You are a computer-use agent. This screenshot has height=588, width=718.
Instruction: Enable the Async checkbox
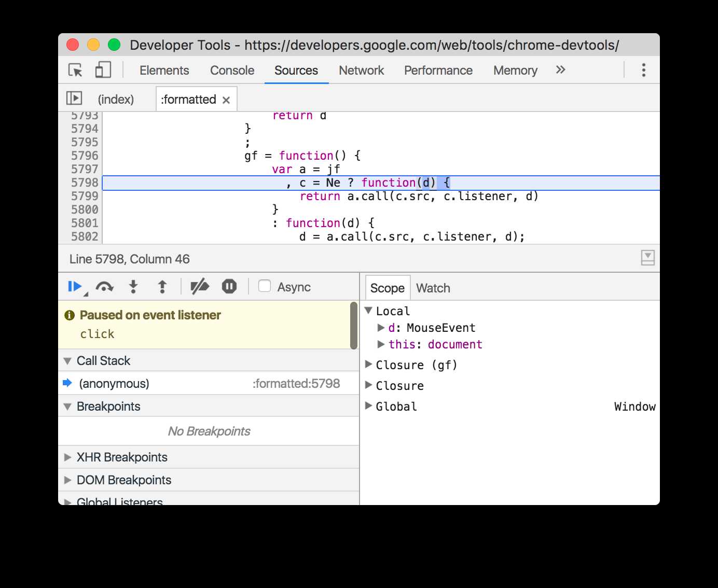265,286
